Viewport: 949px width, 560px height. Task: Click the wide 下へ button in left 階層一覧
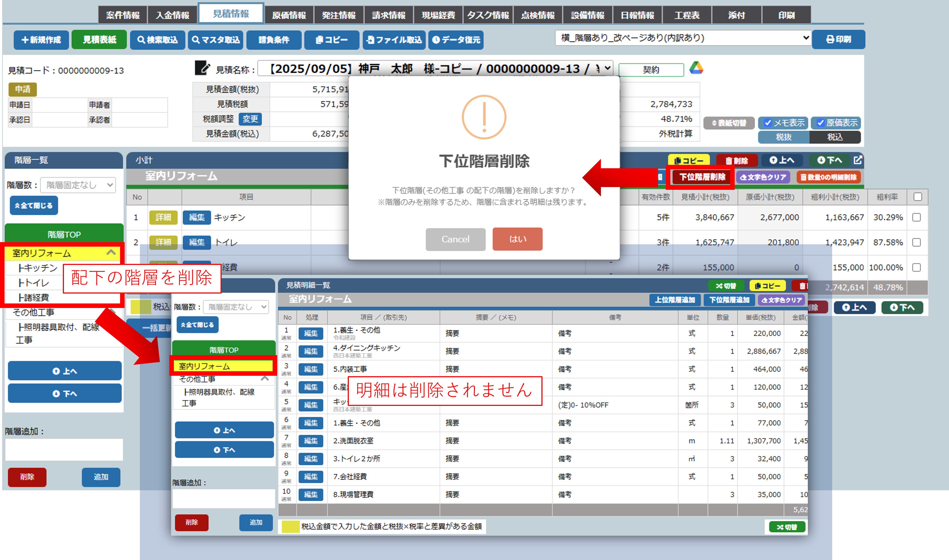click(65, 394)
